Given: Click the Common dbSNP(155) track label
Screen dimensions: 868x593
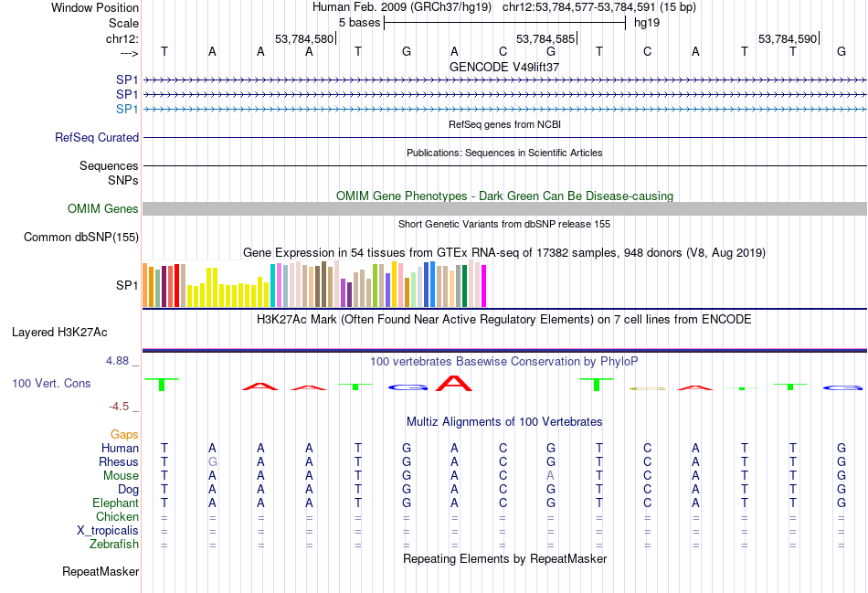Looking at the screenshot, I should pos(81,237).
